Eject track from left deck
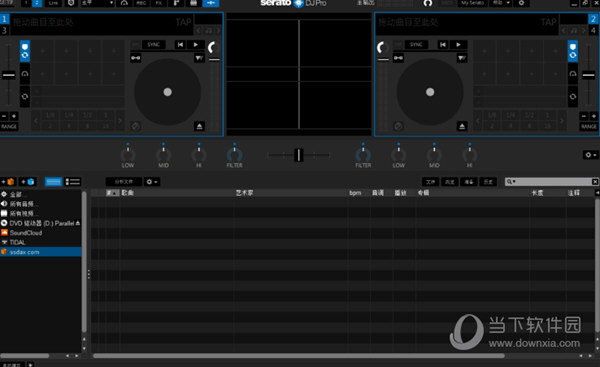 click(199, 126)
